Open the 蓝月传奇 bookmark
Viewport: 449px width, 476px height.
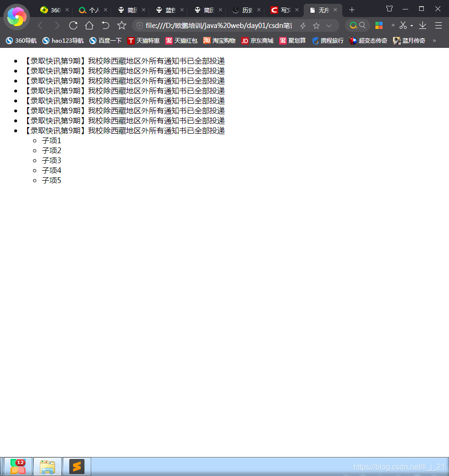(409, 40)
